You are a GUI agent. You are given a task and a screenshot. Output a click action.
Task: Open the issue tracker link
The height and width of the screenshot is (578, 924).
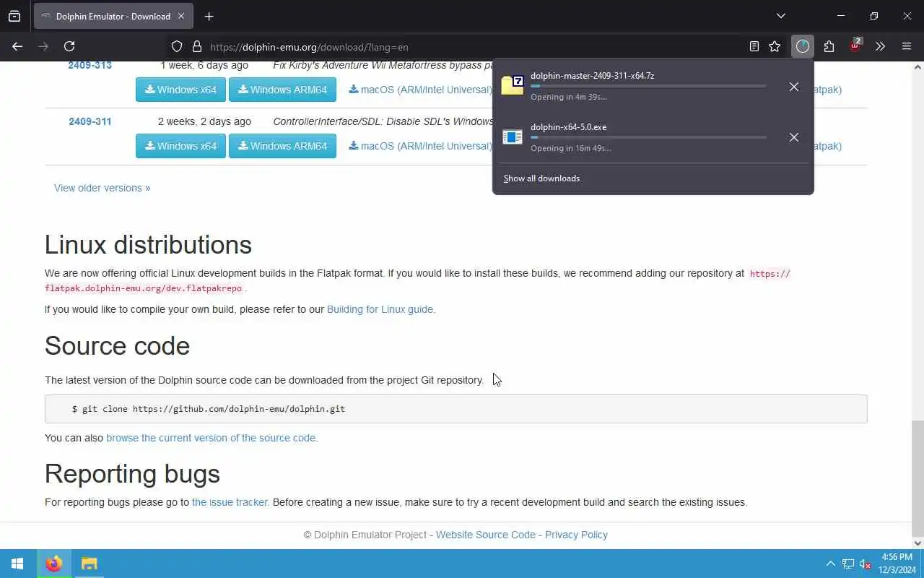[230, 502]
